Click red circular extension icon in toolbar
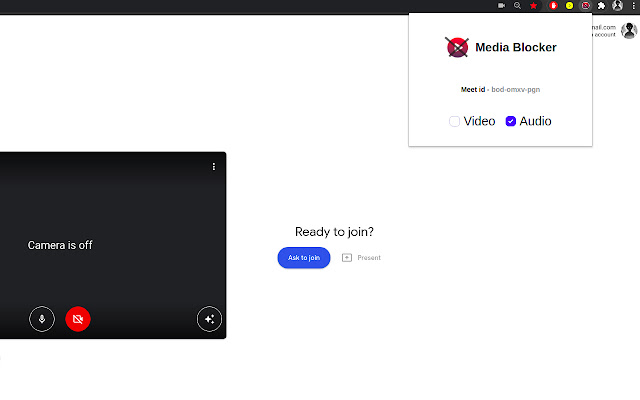 point(553,6)
